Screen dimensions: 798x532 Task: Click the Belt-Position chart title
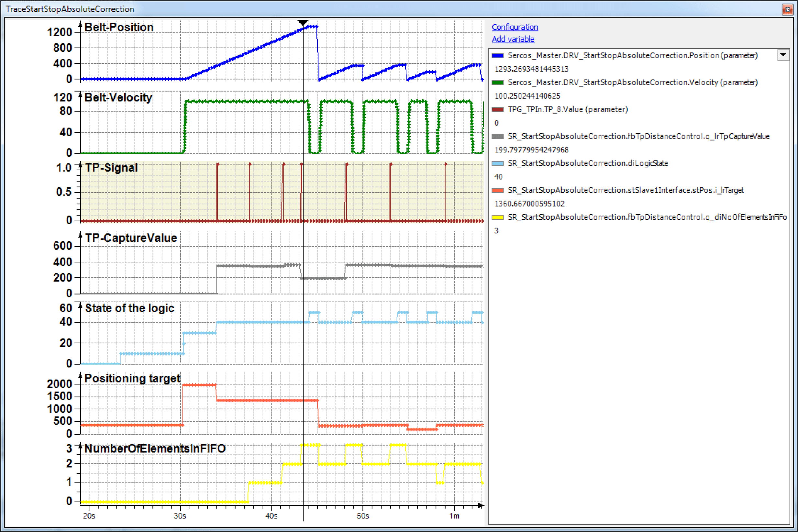click(119, 28)
